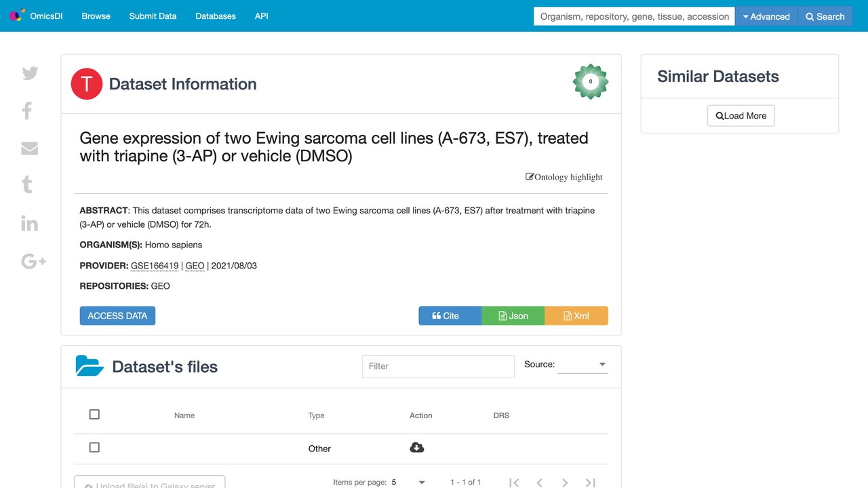
Task: Export dataset as Xml
Action: tap(576, 316)
